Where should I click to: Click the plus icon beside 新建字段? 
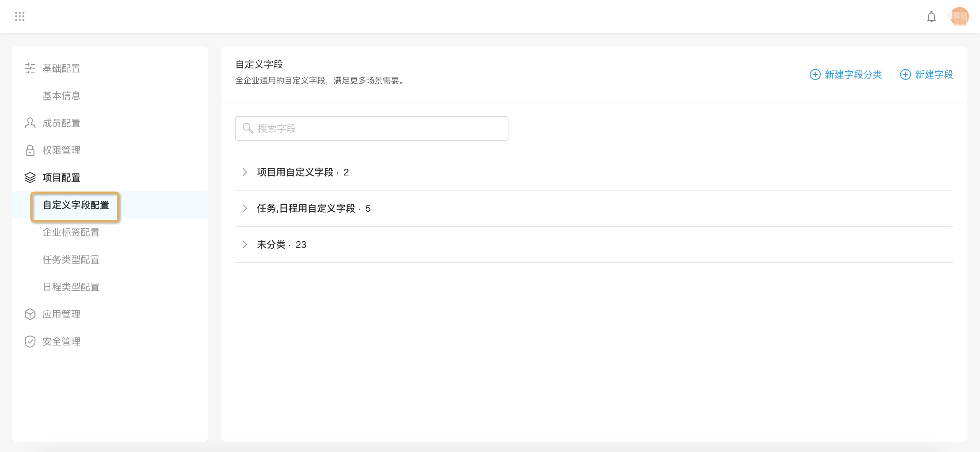[x=905, y=74]
